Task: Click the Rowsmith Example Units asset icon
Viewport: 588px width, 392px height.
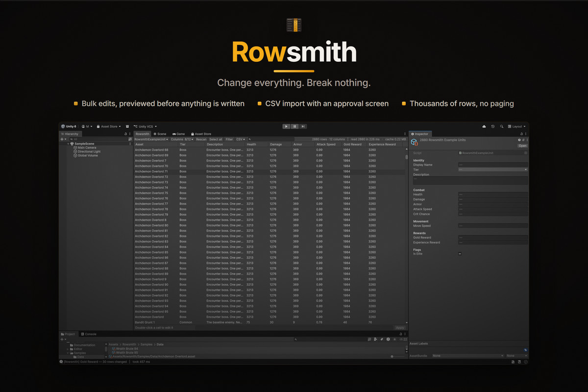Action: (x=414, y=142)
